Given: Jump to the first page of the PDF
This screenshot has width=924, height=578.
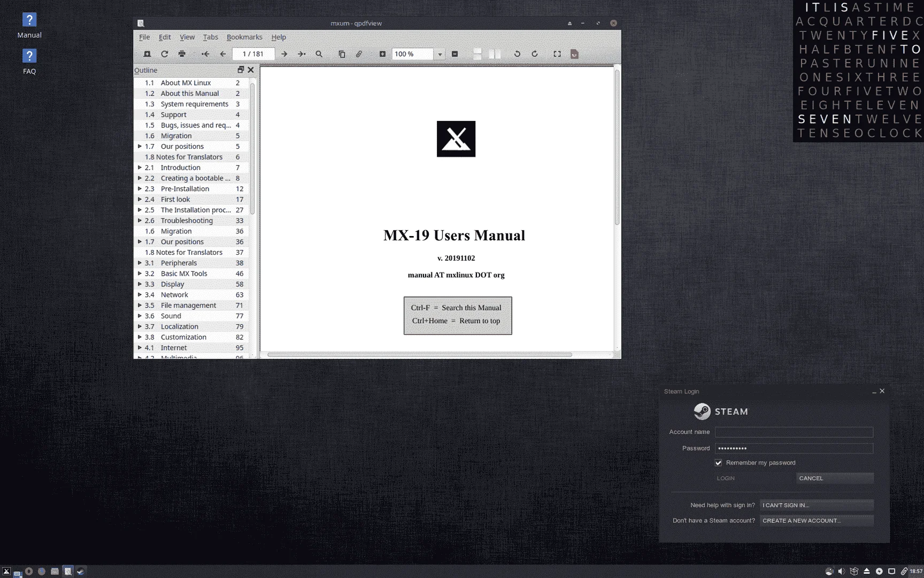Looking at the screenshot, I should point(205,54).
